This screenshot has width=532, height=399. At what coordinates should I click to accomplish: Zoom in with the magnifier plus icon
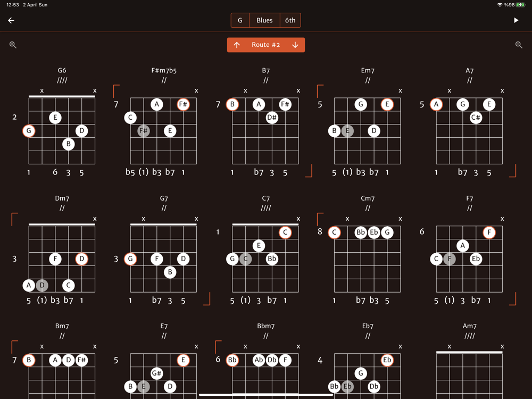(x=13, y=45)
